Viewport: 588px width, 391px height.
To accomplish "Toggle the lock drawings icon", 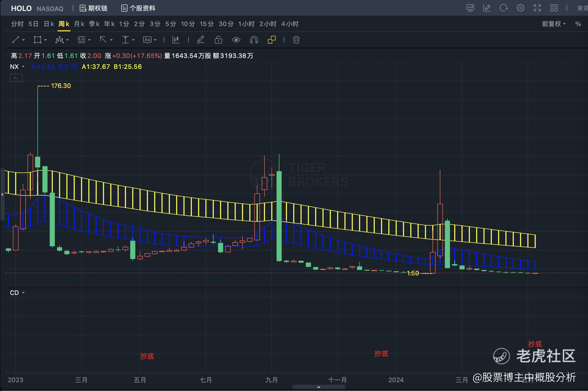I will [x=218, y=40].
